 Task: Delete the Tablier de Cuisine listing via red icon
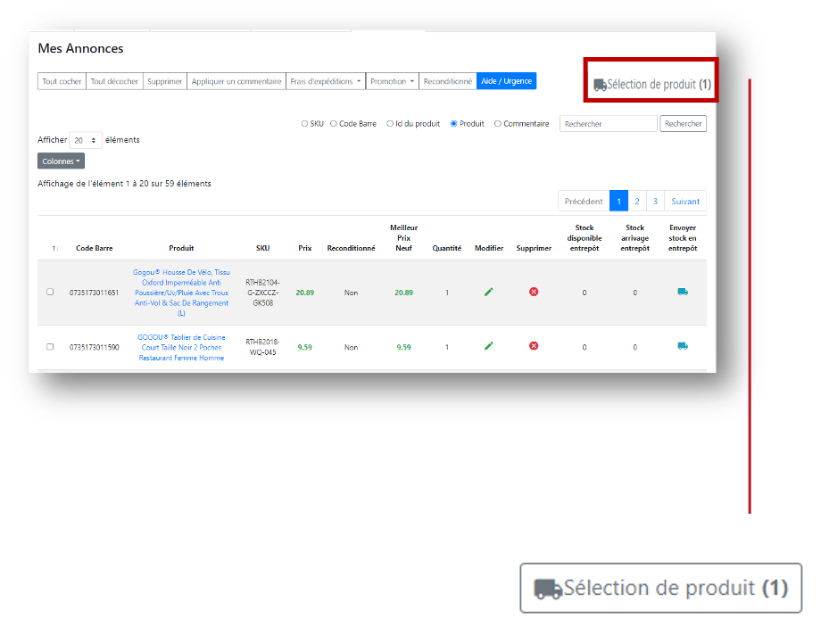(x=534, y=346)
